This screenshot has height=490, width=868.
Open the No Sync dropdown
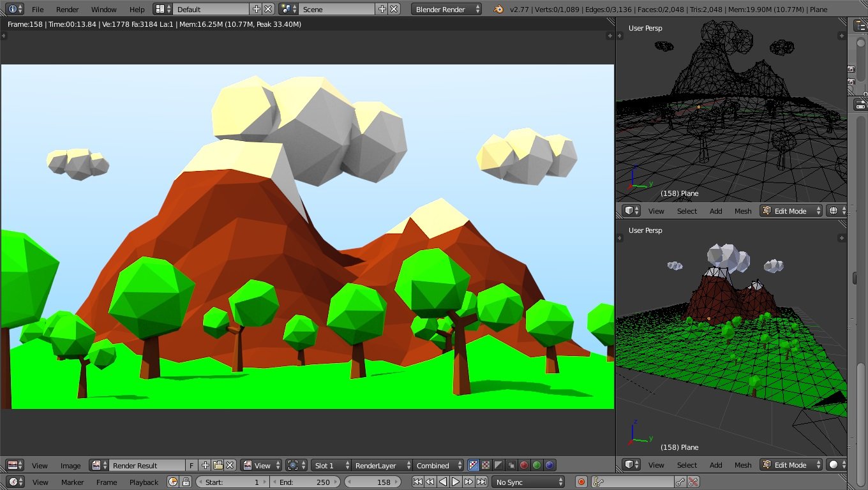(528, 482)
